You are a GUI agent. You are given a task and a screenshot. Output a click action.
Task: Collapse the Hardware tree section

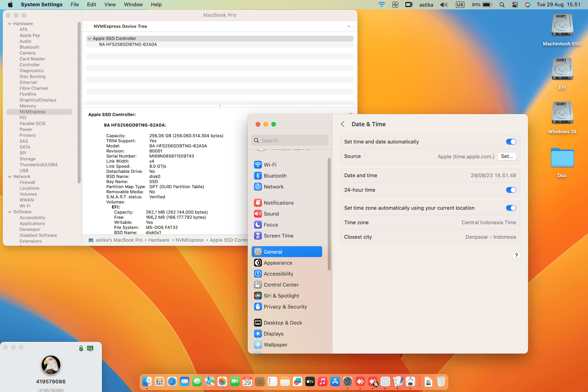coord(10,24)
